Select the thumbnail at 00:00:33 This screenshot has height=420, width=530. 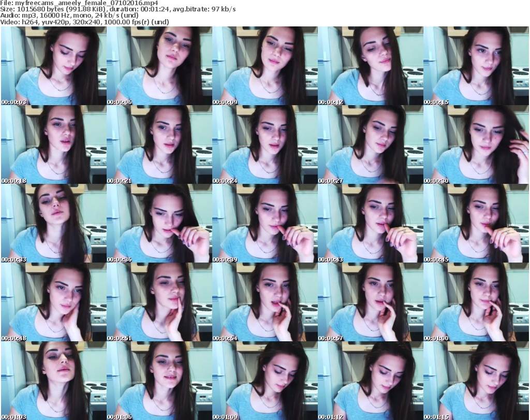point(54,224)
